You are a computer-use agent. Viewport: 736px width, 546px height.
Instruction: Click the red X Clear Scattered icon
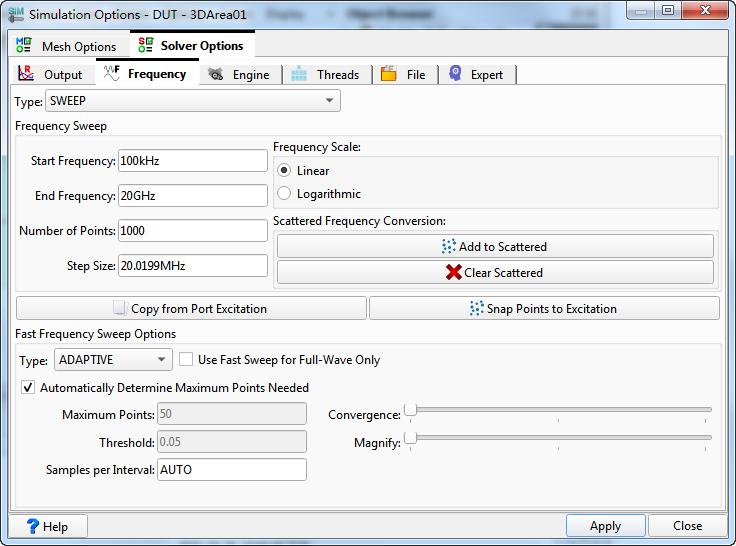point(453,273)
